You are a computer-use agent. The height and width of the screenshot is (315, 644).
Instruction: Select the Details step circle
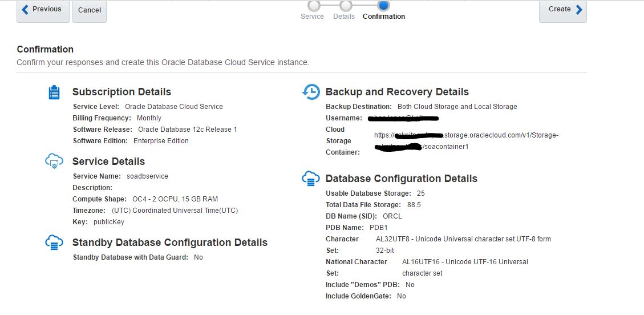(346, 6)
